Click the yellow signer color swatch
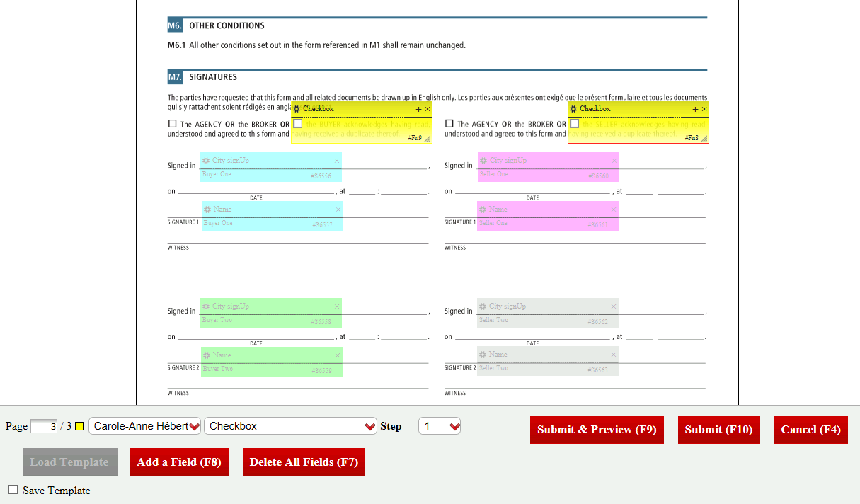The height and width of the screenshot is (504, 860). point(79,426)
